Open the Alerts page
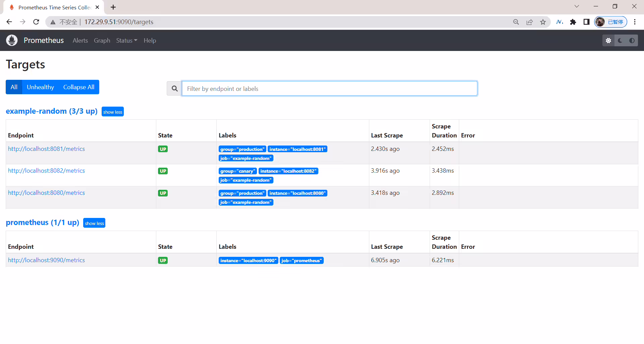Screen dimensions: 644x344 [x=80, y=41]
